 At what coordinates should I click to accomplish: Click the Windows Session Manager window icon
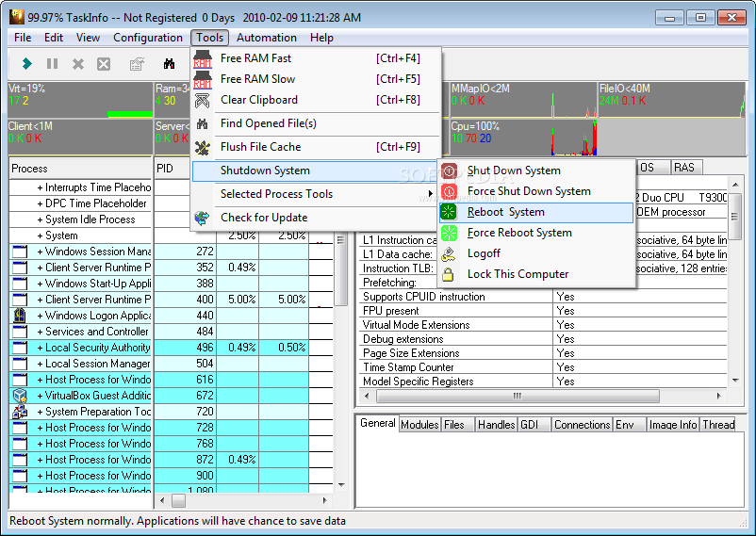[20, 252]
